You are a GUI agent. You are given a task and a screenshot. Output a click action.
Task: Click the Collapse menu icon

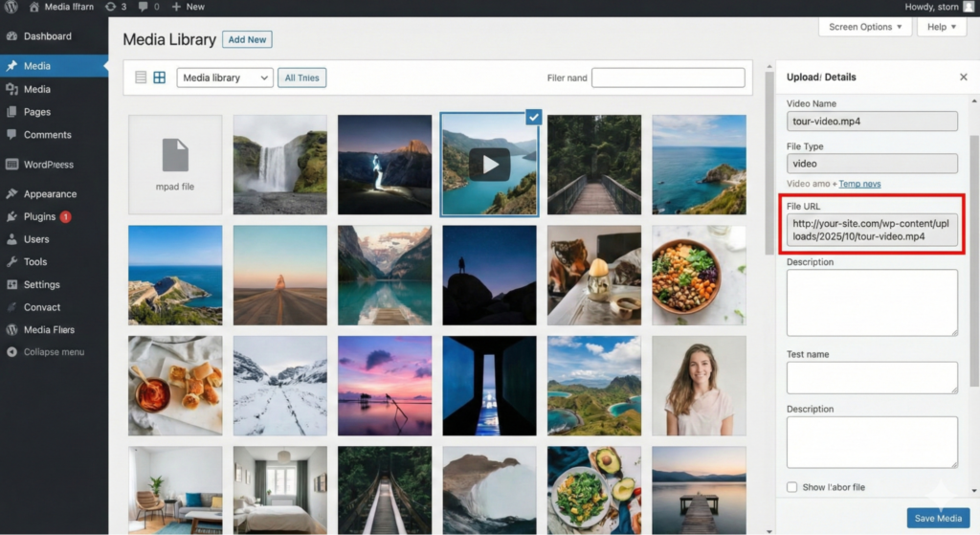tap(11, 352)
